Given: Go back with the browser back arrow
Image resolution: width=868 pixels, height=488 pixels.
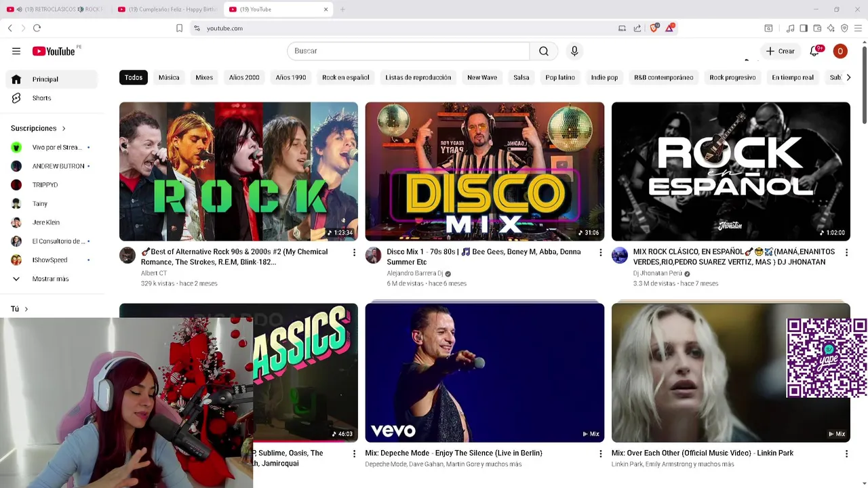Looking at the screenshot, I should (10, 28).
